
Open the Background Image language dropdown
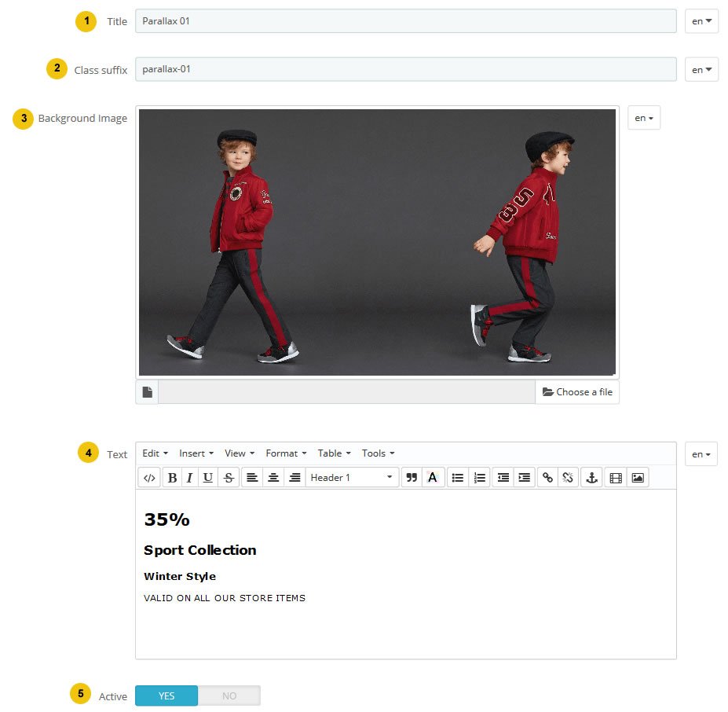click(644, 118)
